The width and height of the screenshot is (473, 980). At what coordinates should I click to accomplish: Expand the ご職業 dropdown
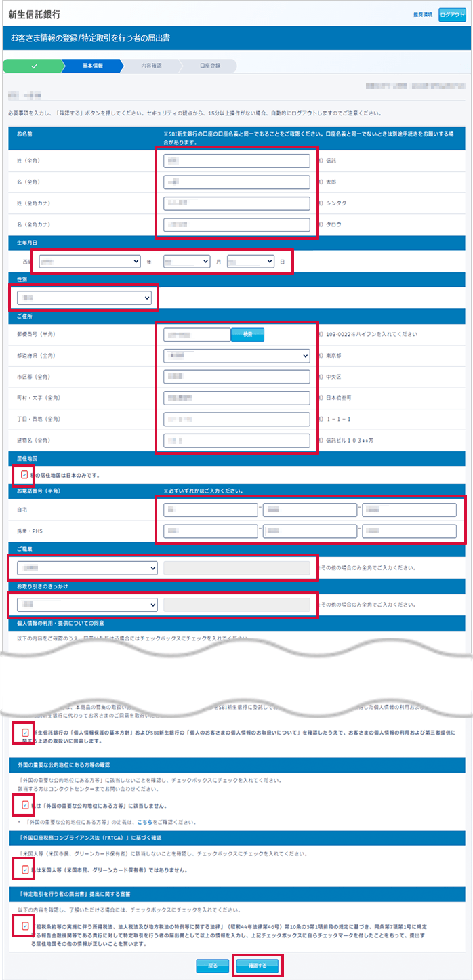[84, 567]
